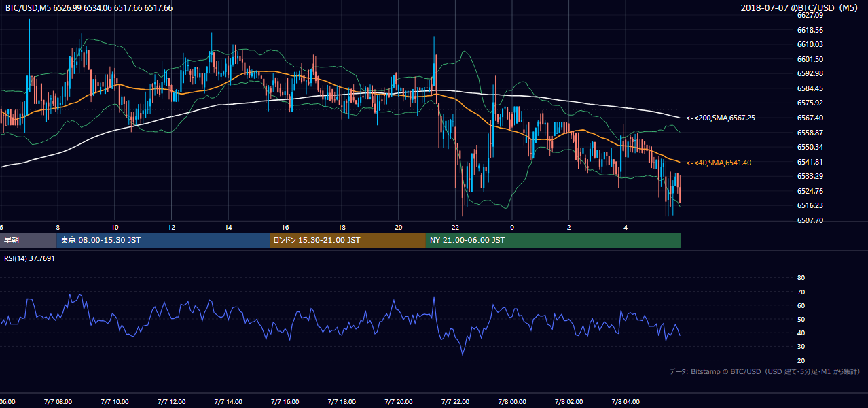This screenshot has height=408, width=868.
Task: Click RSI axis level 50
Action: coord(801,319)
